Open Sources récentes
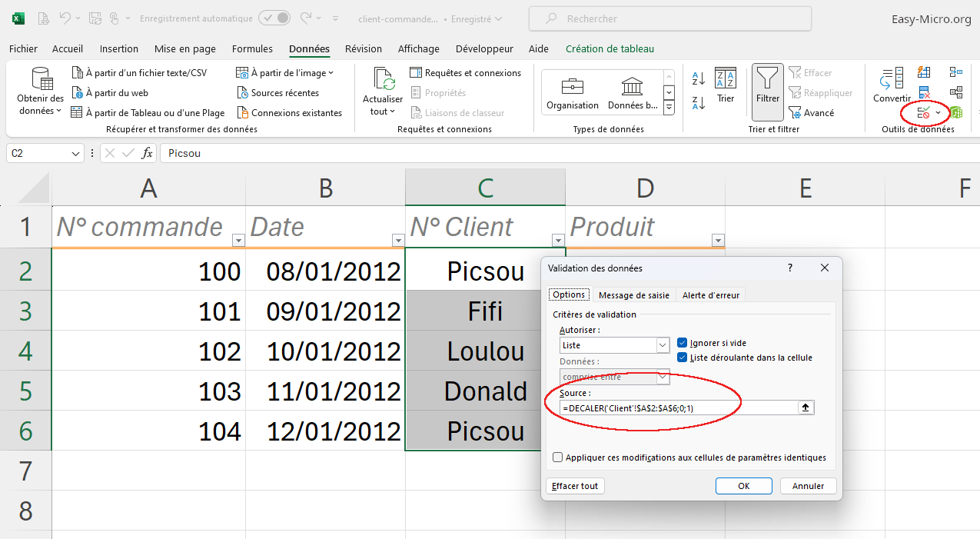Image resolution: width=980 pixels, height=539 pixels. [x=277, y=93]
